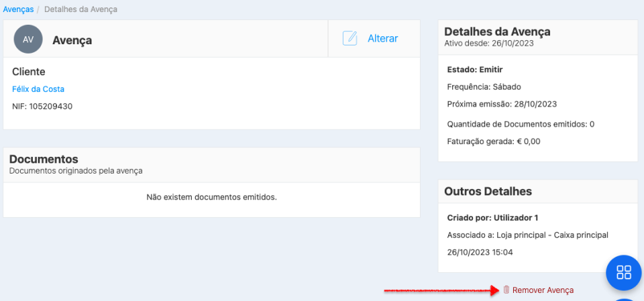Click the AV avatar circle
This screenshot has width=644, height=301.
(28, 40)
